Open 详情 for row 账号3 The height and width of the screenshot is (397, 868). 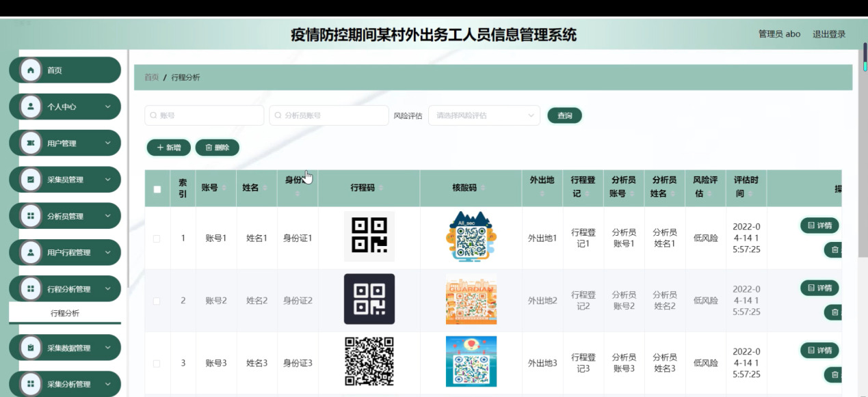pyautogui.click(x=819, y=350)
